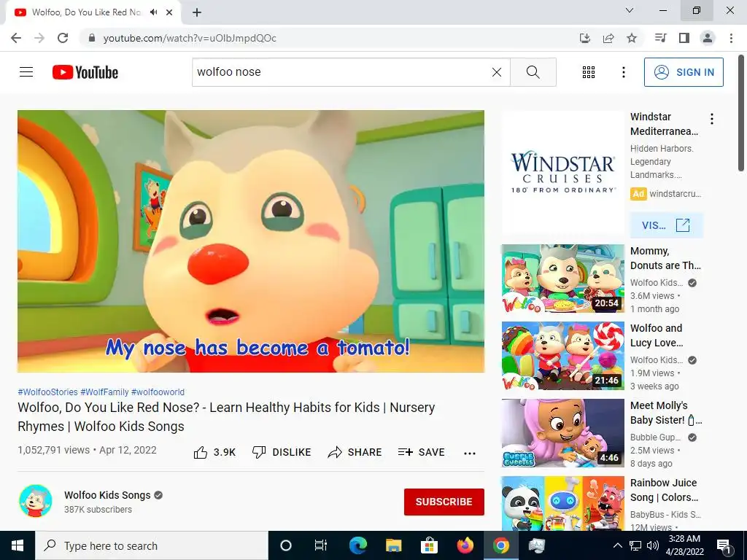Open the YouTube hamburger guide menu

(26, 72)
